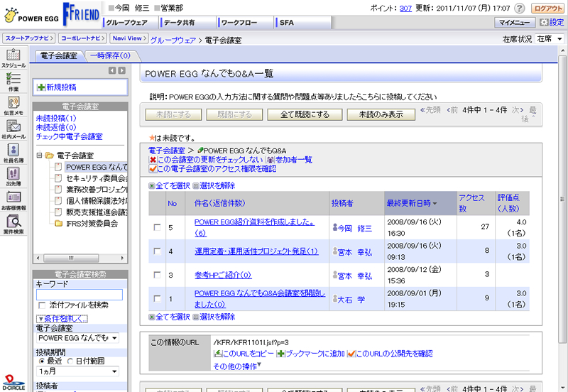The width and height of the screenshot is (568, 392).
Task: Click the red X update-check icon
Action: (153, 160)
